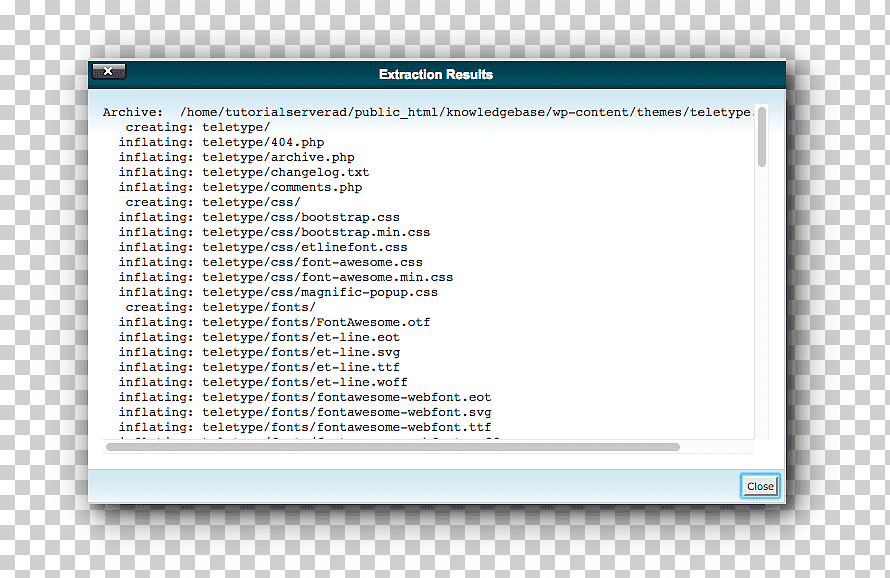Click the creating teletype/fonts/ line

pos(220,307)
